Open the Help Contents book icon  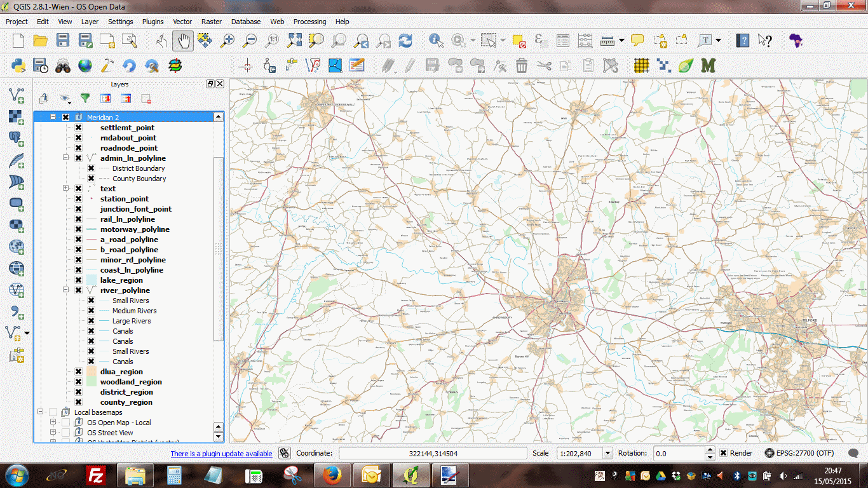click(743, 41)
